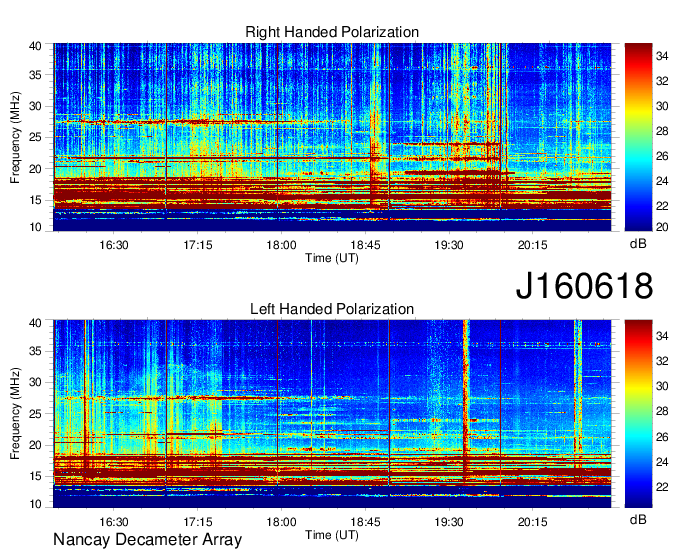Click the 26 dB value on the bottom colorbar
Viewport: 680px width, 552px height.
[x=662, y=437]
